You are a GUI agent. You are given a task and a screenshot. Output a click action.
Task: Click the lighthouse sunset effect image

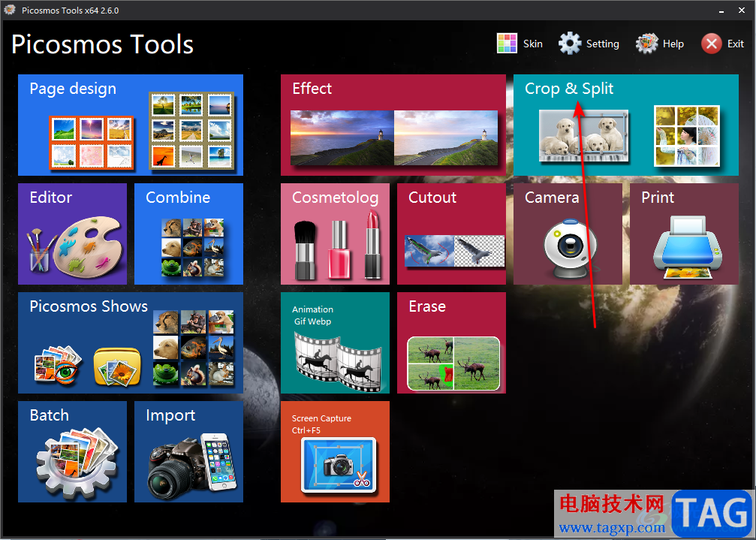click(394, 138)
